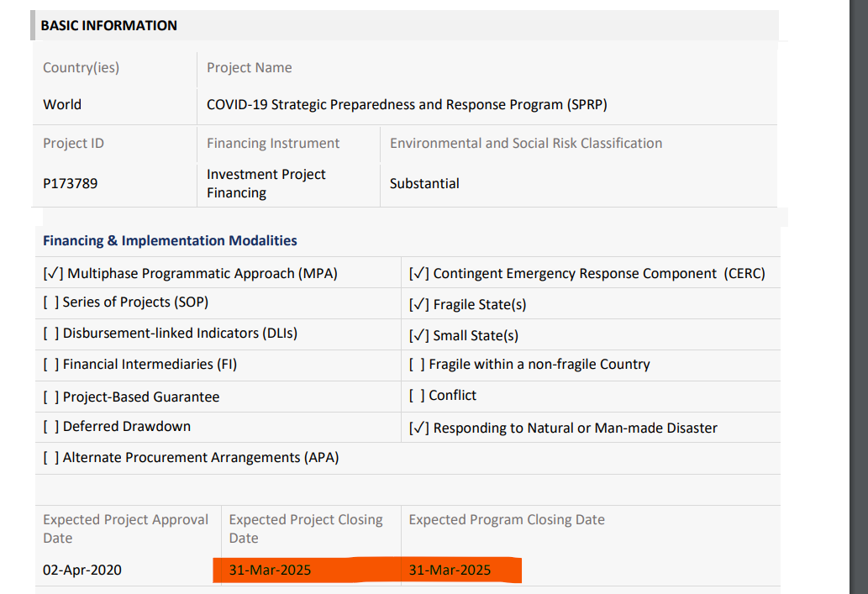Toggle the Series of Projects (SOP) checkbox
868x594 pixels.
click(51, 302)
